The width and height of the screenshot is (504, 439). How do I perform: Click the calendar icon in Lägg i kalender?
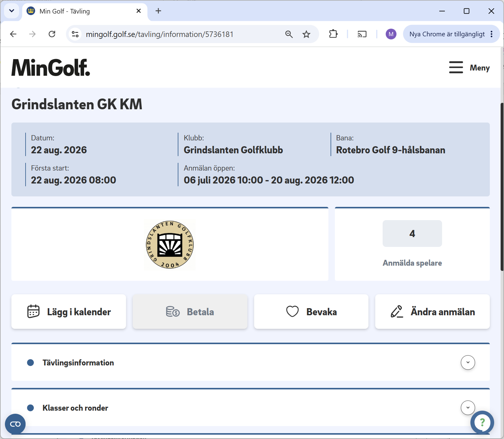pyautogui.click(x=33, y=311)
